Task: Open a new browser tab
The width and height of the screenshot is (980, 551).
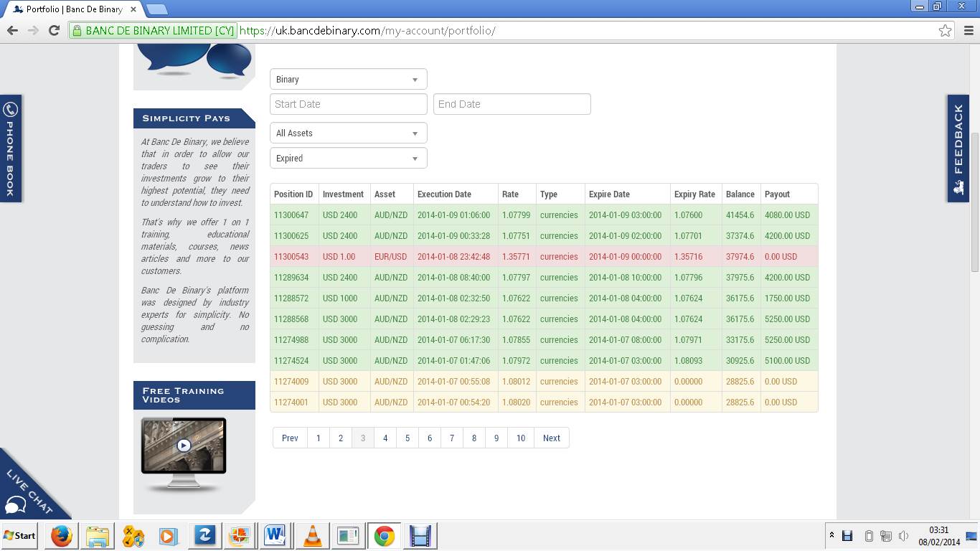Action: coord(156,9)
